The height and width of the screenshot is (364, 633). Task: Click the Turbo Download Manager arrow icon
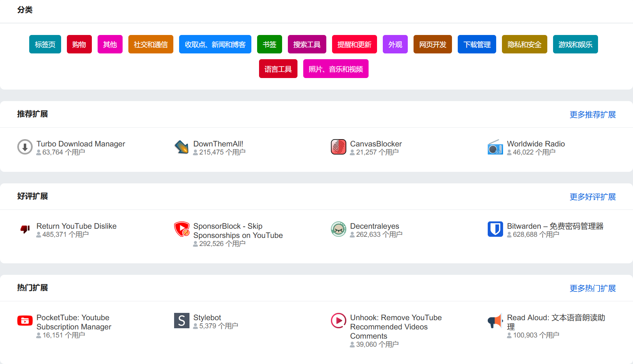25,147
